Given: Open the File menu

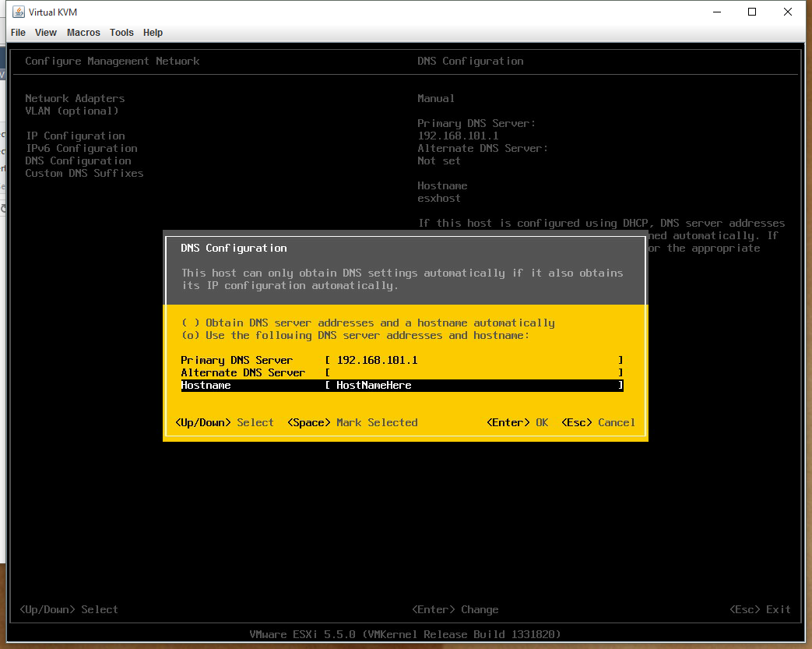Looking at the screenshot, I should pyautogui.click(x=18, y=33).
